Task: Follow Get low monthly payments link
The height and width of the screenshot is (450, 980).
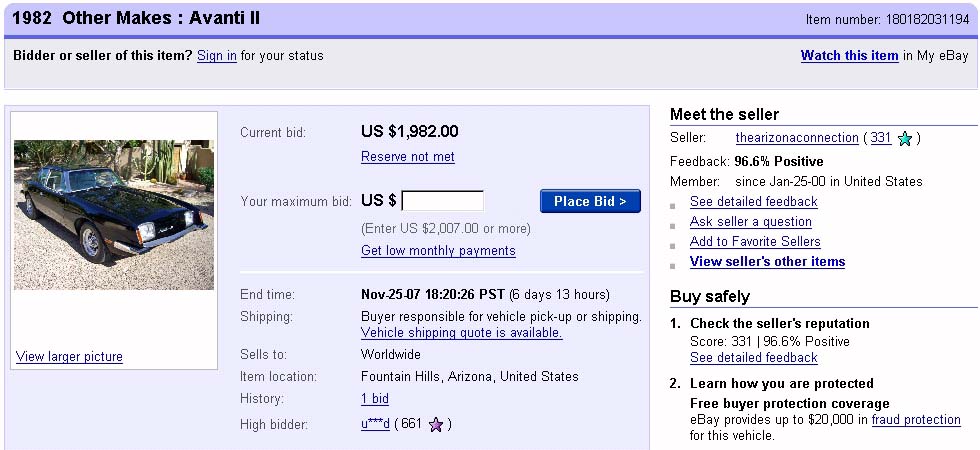Action: coord(438,251)
